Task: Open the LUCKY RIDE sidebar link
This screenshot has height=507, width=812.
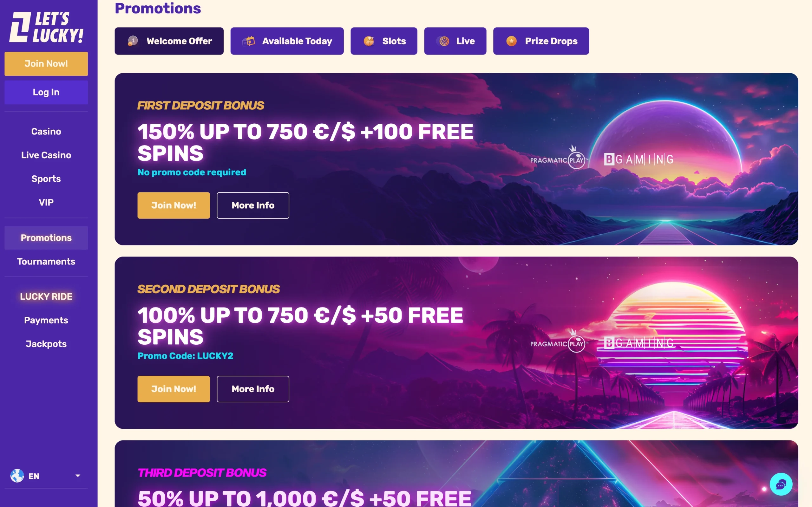Action: pyautogui.click(x=46, y=296)
